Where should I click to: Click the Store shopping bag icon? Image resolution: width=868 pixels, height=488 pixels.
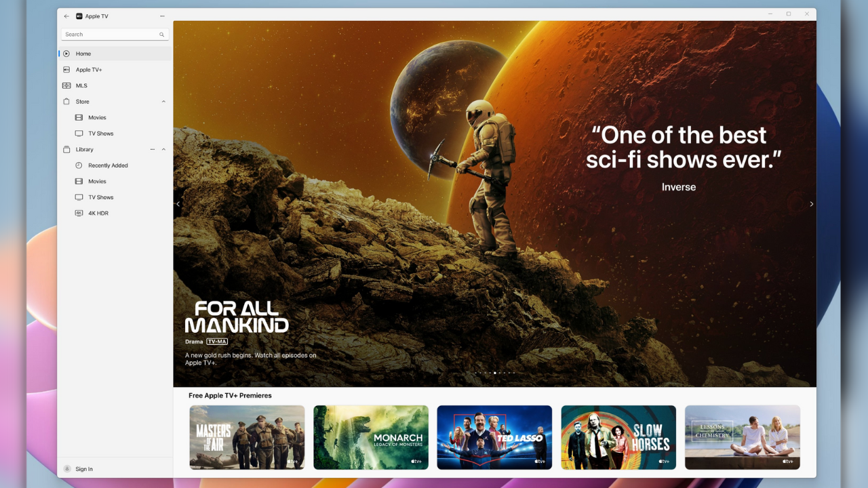[66, 102]
